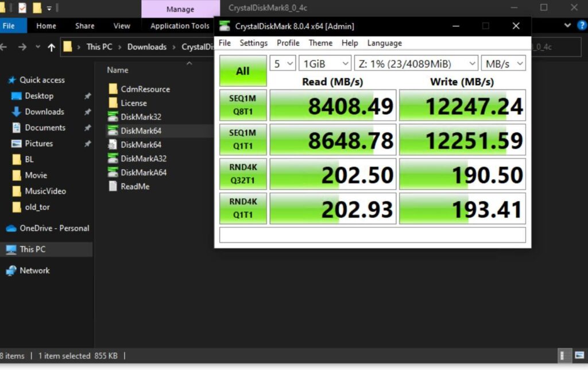Image resolution: width=588 pixels, height=370 pixels.
Task: Open the Theme menu
Action: pos(320,43)
